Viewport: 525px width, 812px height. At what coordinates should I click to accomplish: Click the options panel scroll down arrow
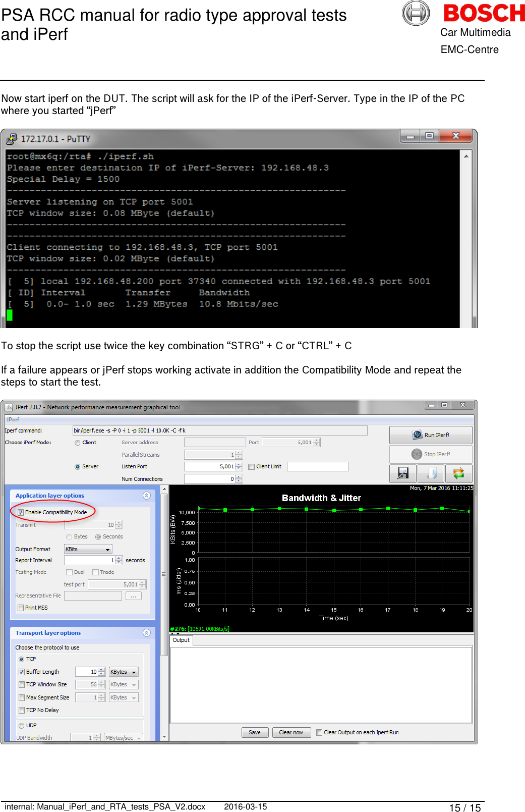(x=164, y=737)
